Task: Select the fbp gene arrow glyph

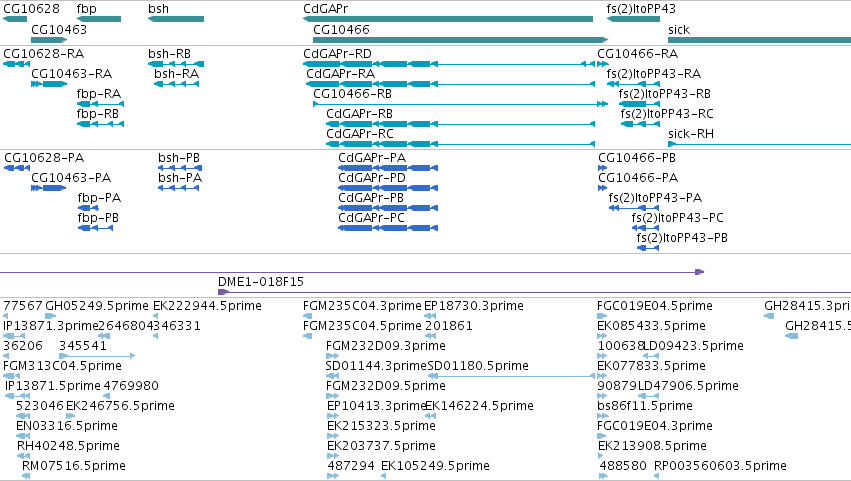Action: (x=99, y=19)
